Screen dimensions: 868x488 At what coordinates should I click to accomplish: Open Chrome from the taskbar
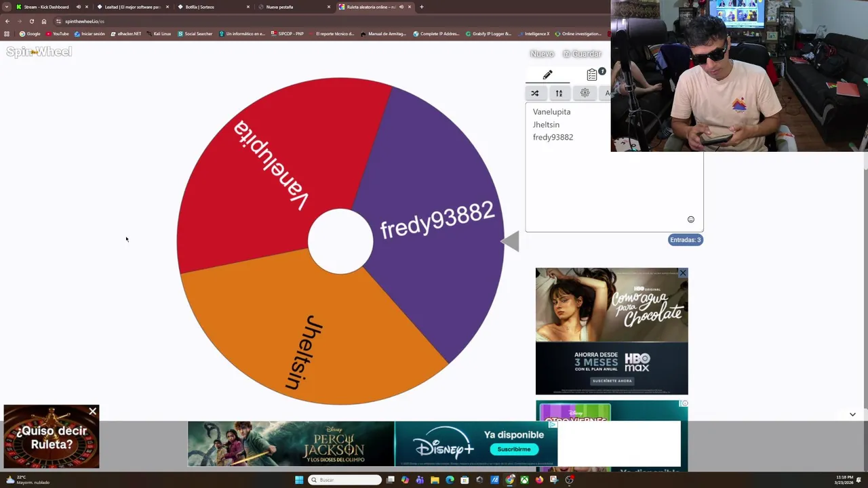point(509,480)
